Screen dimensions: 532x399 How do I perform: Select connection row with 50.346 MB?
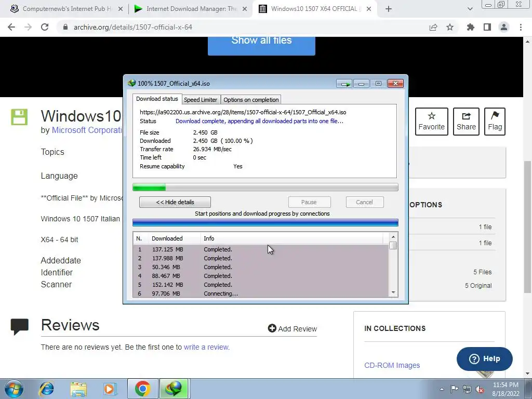261,267
